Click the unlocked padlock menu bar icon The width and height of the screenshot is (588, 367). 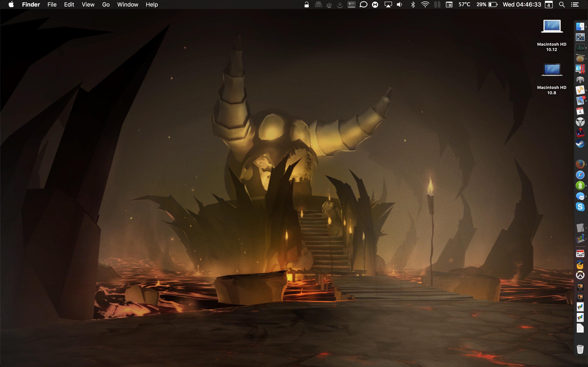point(307,5)
